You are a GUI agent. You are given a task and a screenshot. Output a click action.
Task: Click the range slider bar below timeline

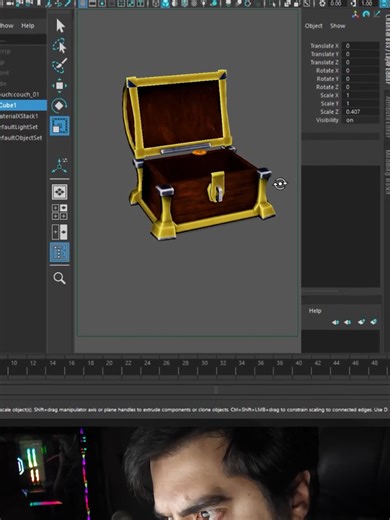coord(195,390)
